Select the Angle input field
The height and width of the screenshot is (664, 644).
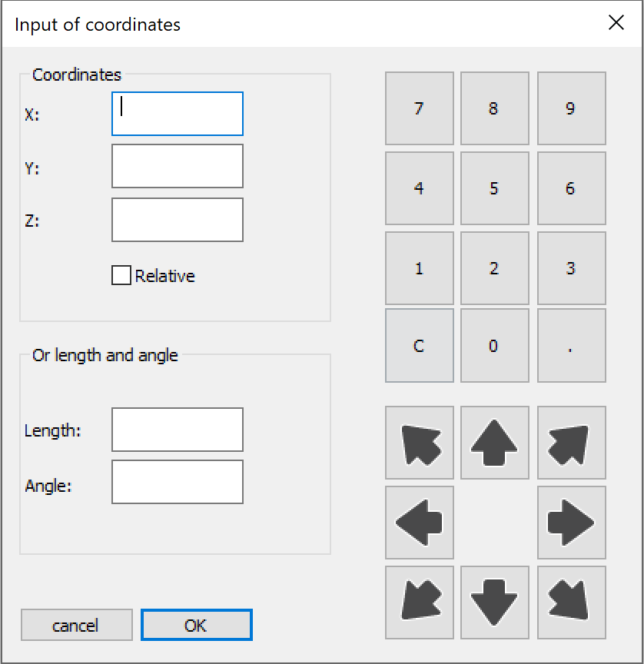[178, 482]
